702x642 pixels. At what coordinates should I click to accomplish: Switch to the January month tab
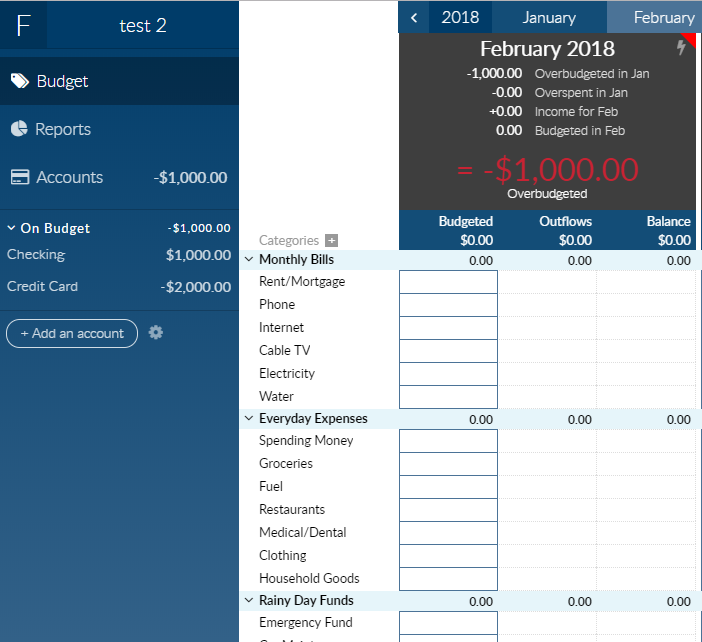click(549, 17)
